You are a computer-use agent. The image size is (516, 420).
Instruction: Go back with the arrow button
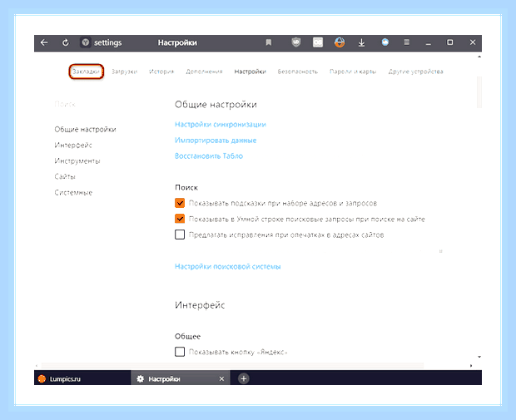[44, 42]
